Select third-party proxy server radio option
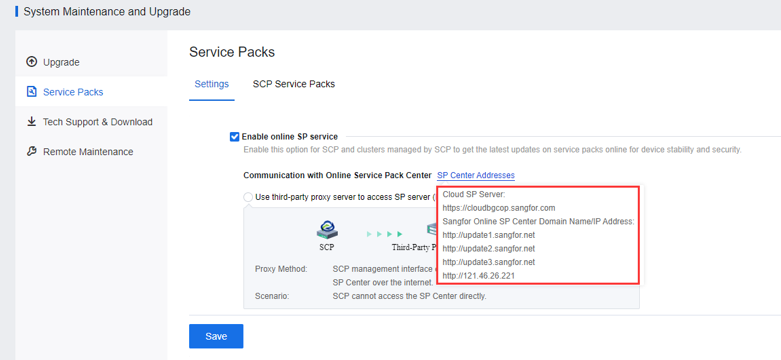Image resolution: width=781 pixels, height=360 pixels. pyautogui.click(x=248, y=197)
